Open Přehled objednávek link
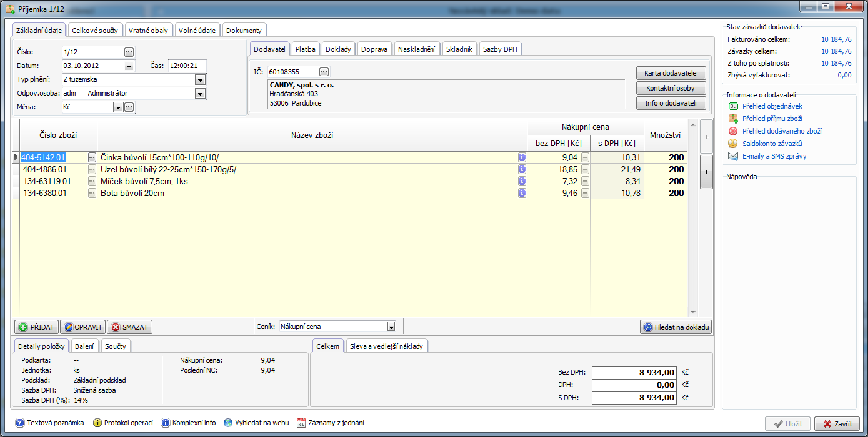The image size is (868, 437). pyautogui.click(x=772, y=106)
